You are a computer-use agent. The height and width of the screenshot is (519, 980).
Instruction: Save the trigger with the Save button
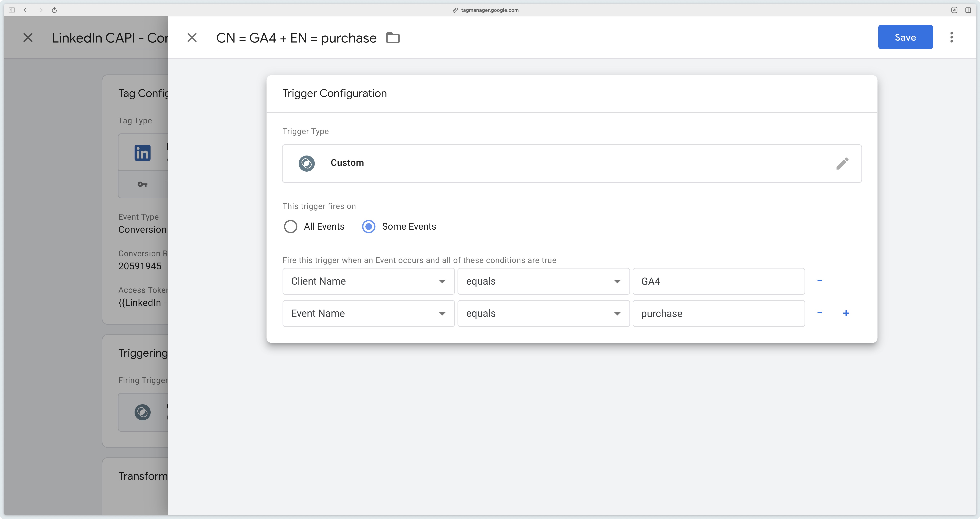click(905, 37)
